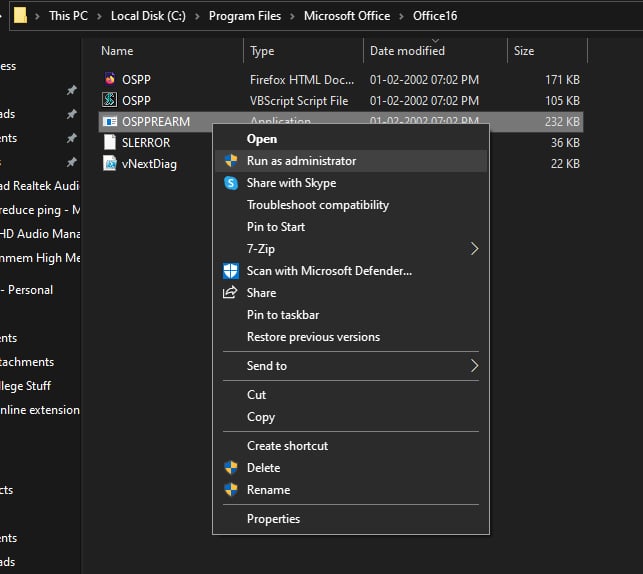Click the Size column header
The image size is (643, 574).
tap(524, 51)
